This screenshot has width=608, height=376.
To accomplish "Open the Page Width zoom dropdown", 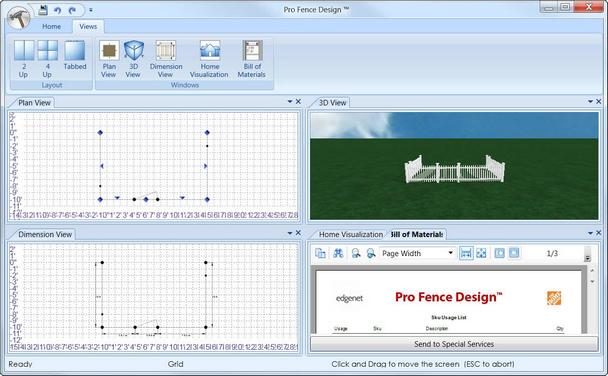I will [x=417, y=253].
